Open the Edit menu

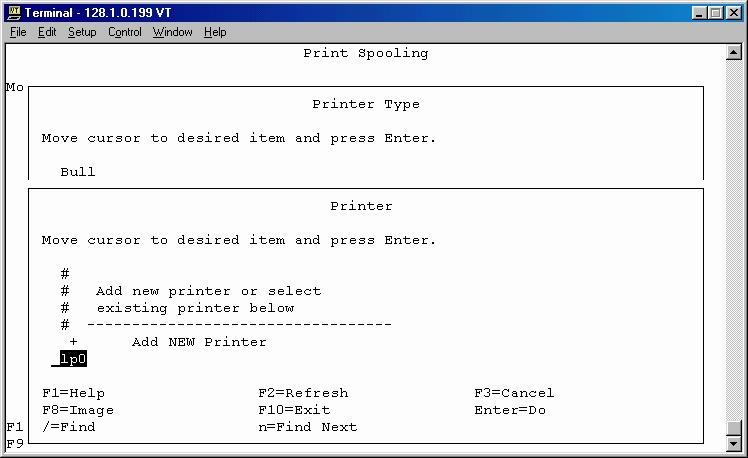47,32
